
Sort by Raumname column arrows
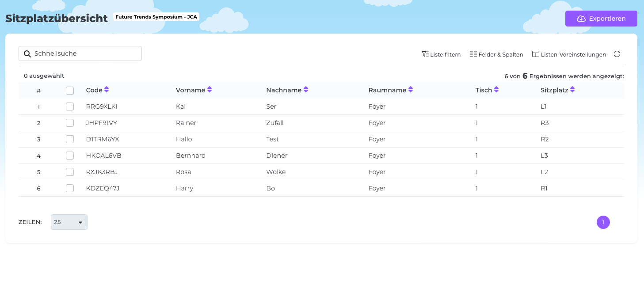click(x=411, y=90)
